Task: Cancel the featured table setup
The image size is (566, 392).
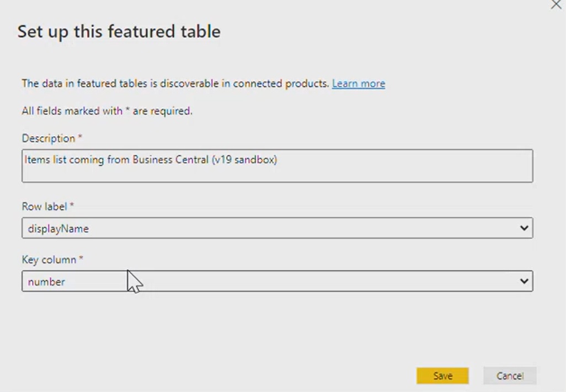Action: (509, 376)
